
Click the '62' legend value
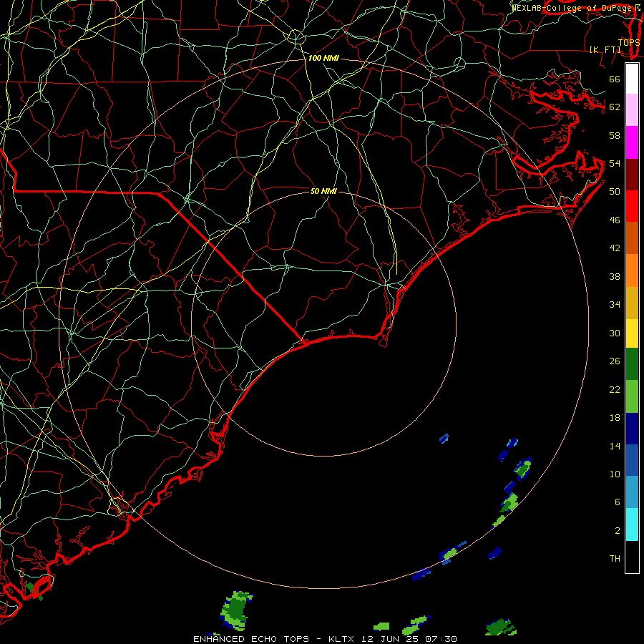pyautogui.click(x=615, y=107)
